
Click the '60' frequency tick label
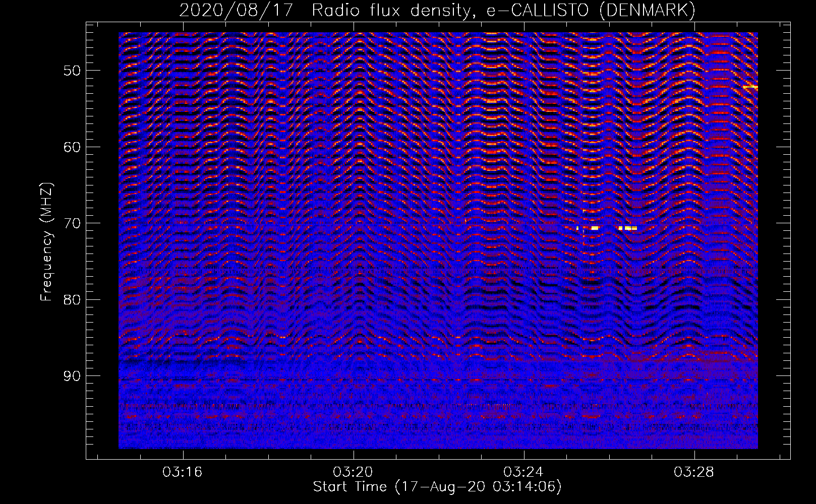(x=72, y=147)
